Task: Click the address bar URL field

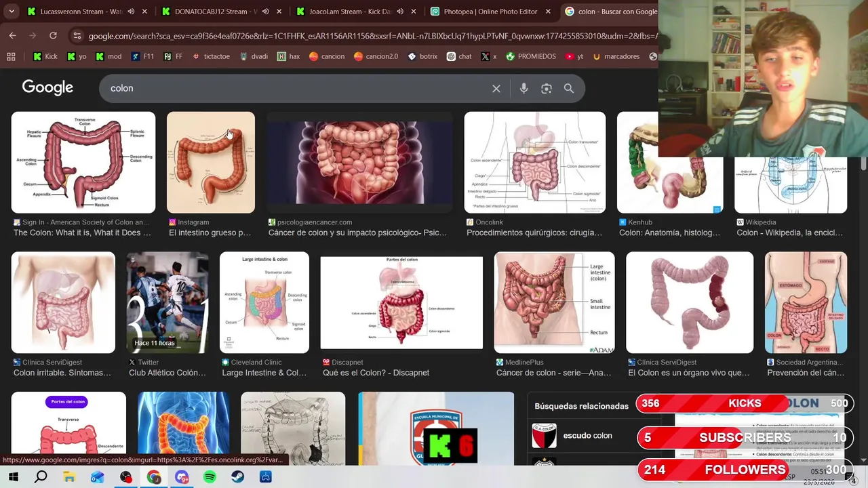Action: (372, 36)
